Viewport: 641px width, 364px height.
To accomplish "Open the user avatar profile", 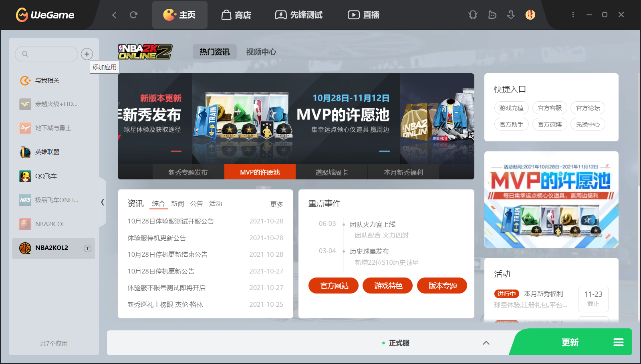I will click(x=530, y=15).
